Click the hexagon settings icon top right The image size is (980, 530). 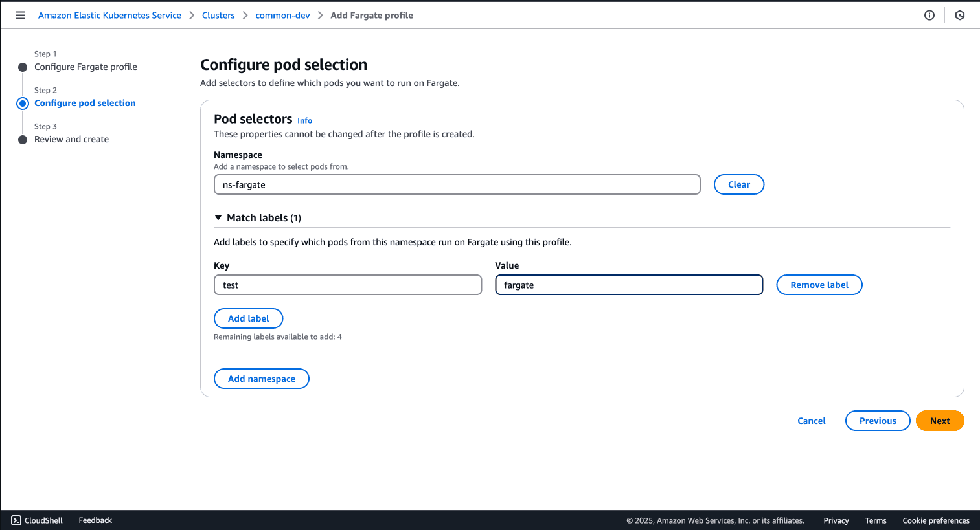960,16
